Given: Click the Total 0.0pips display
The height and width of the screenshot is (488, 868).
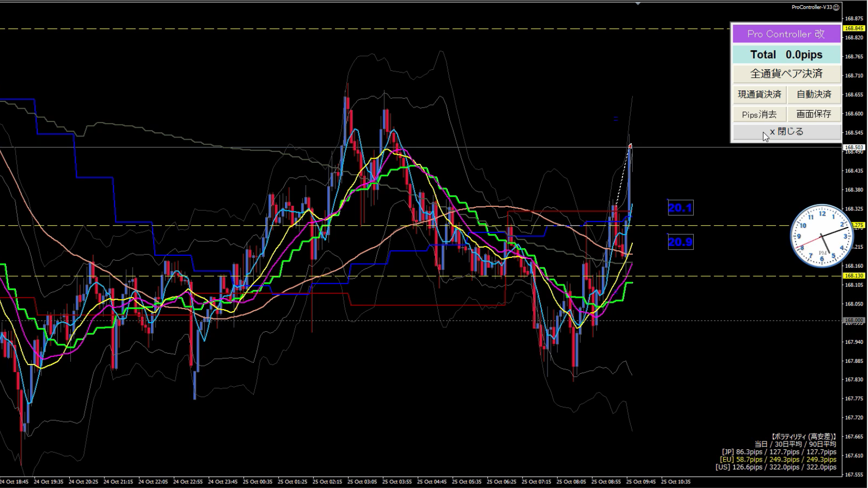Looking at the screenshot, I should click(786, 54).
